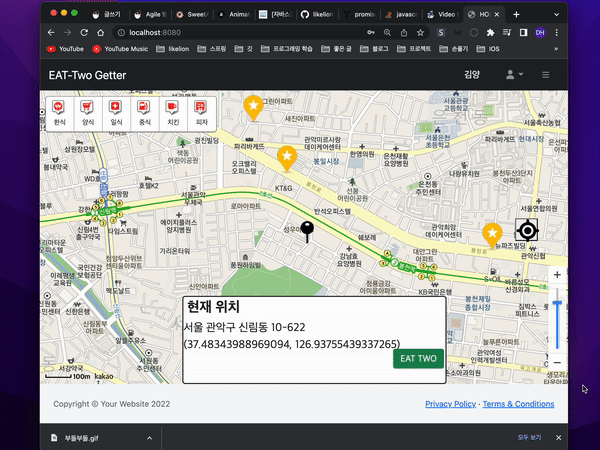The width and height of the screenshot is (600, 450).
Task: Open the YouTube Music bookmark
Action: (120, 49)
